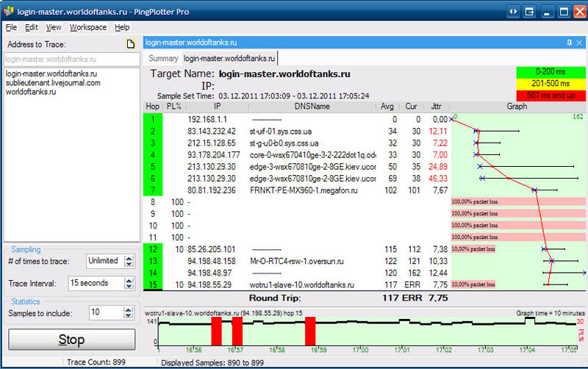Open the View menu
588x369 pixels.
(x=54, y=27)
